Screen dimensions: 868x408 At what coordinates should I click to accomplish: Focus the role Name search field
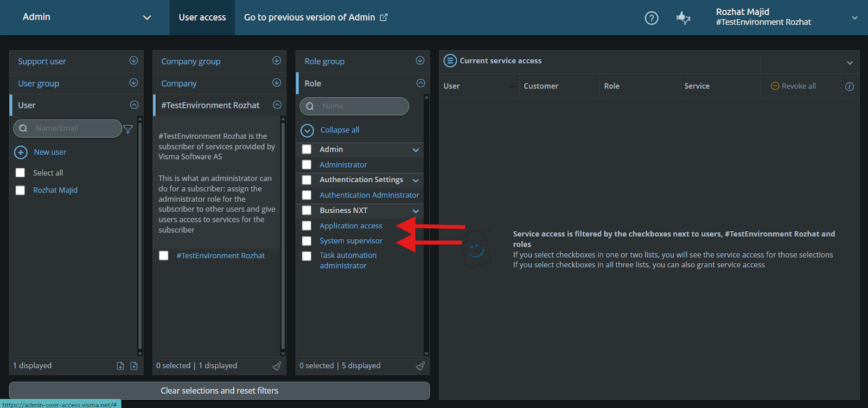pos(354,106)
